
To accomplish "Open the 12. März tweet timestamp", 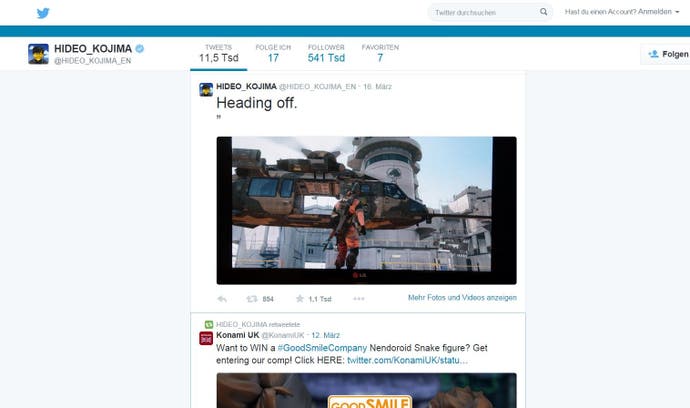I will coord(326,335).
